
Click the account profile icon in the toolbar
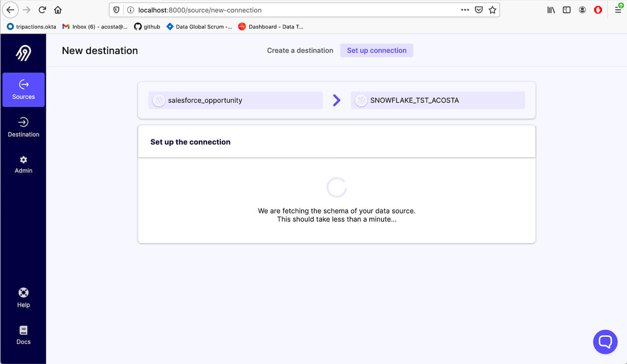[x=582, y=9]
